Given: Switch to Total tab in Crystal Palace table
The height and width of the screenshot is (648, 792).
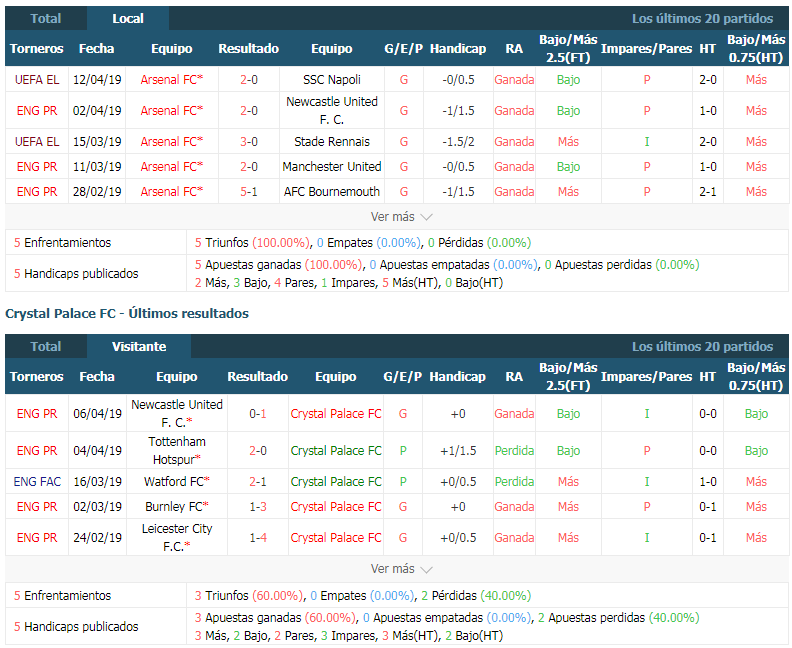Looking at the screenshot, I should coord(45,346).
